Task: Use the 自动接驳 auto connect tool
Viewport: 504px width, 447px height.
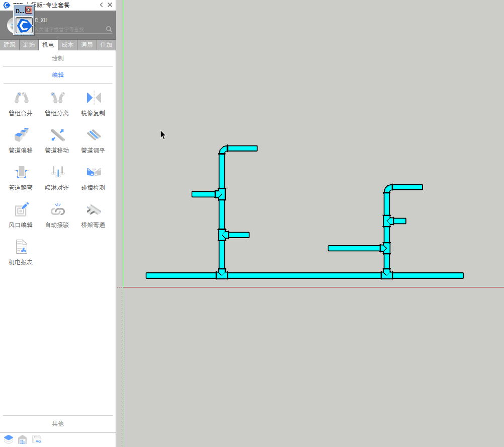Action: point(57,214)
